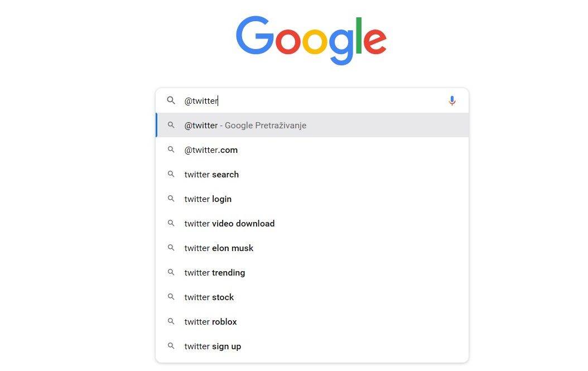Screen dimensions: 588x371
Task: Click the magnifying glass in the search box
Action: 171,100
